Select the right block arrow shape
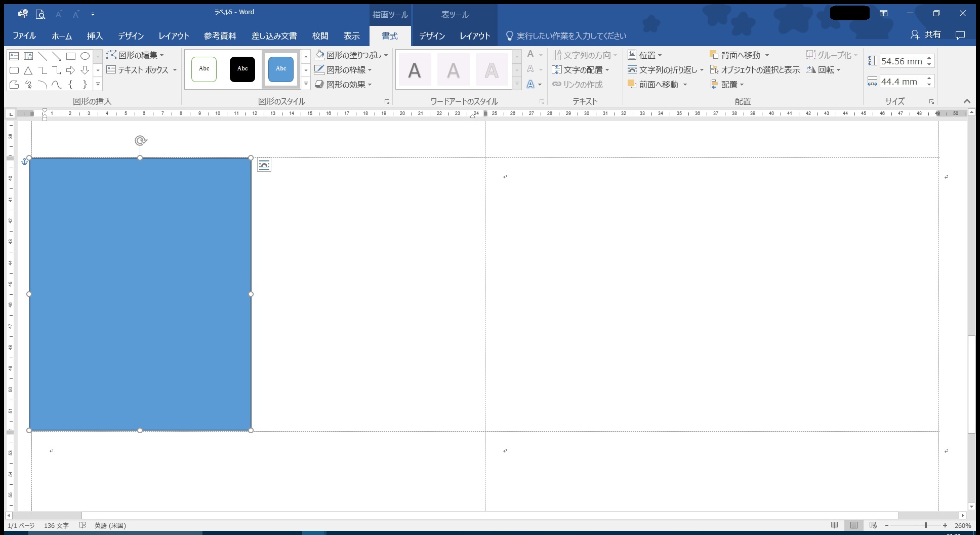 [71, 70]
